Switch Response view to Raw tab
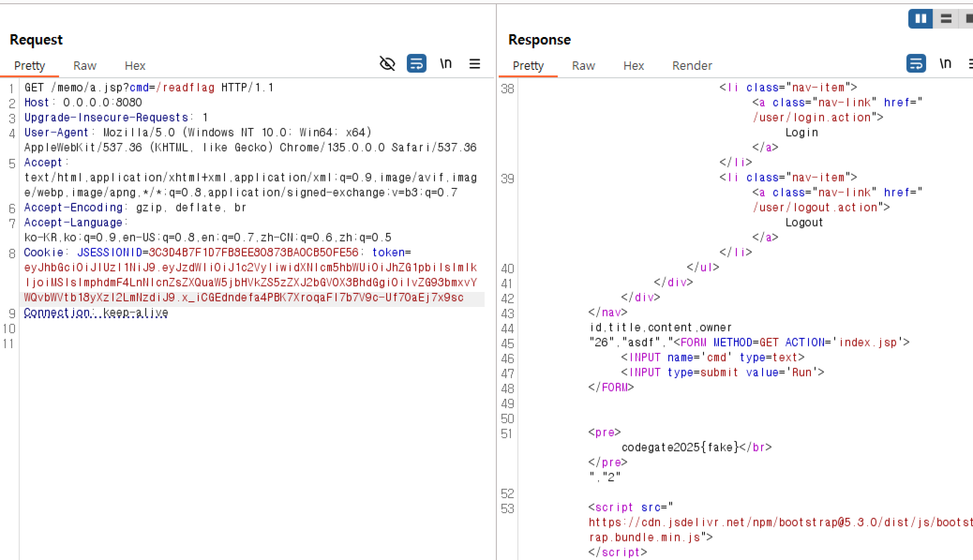Screen dimensions: 973x560 583,66
